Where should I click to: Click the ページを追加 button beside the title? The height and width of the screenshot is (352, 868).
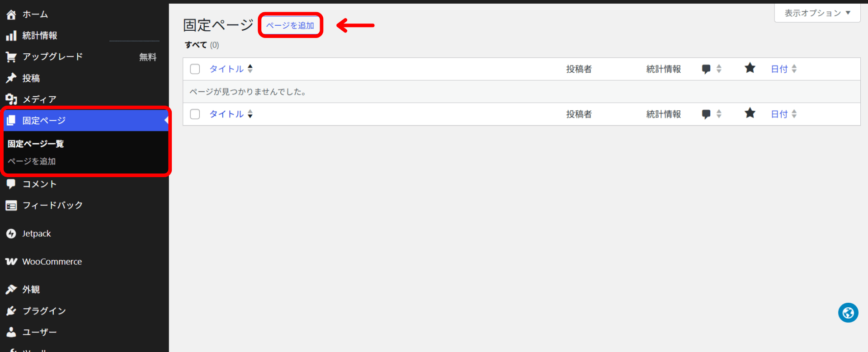(290, 25)
